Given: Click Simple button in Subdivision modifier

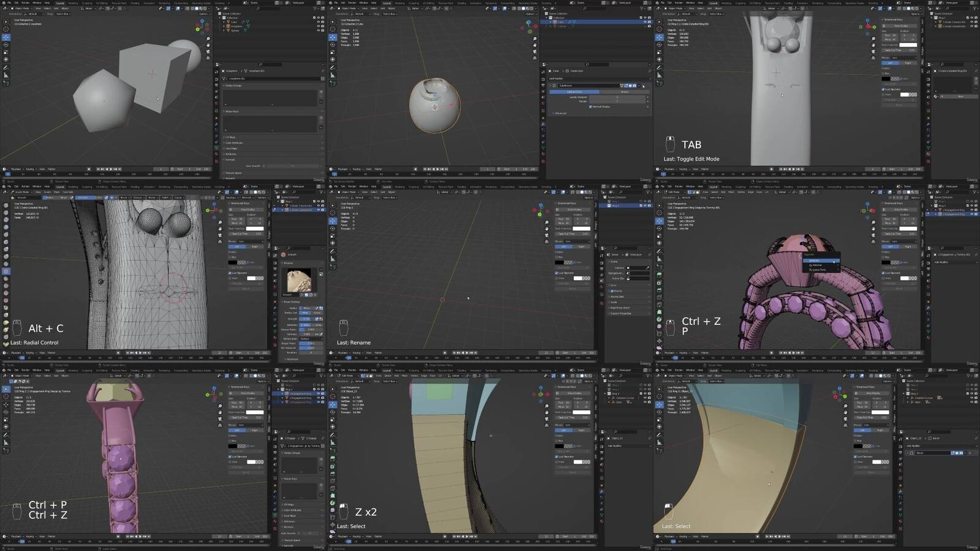Looking at the screenshot, I should click(x=625, y=92).
